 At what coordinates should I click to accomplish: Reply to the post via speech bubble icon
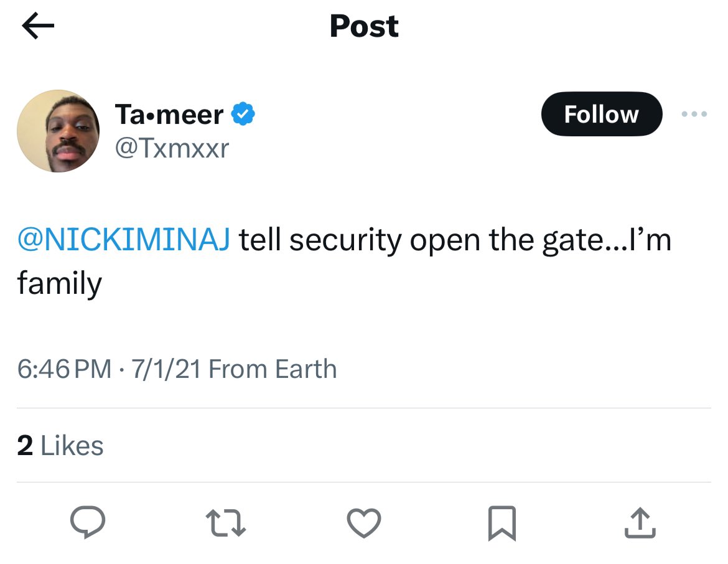[86, 523]
